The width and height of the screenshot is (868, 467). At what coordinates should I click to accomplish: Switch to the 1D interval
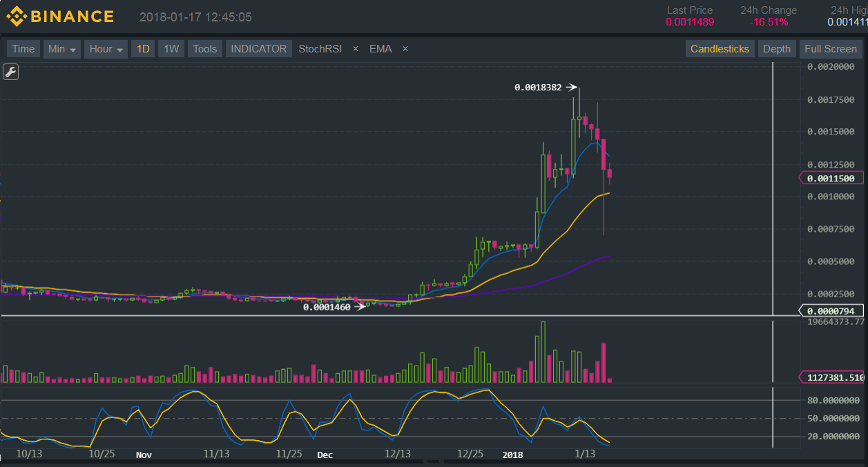(x=143, y=49)
